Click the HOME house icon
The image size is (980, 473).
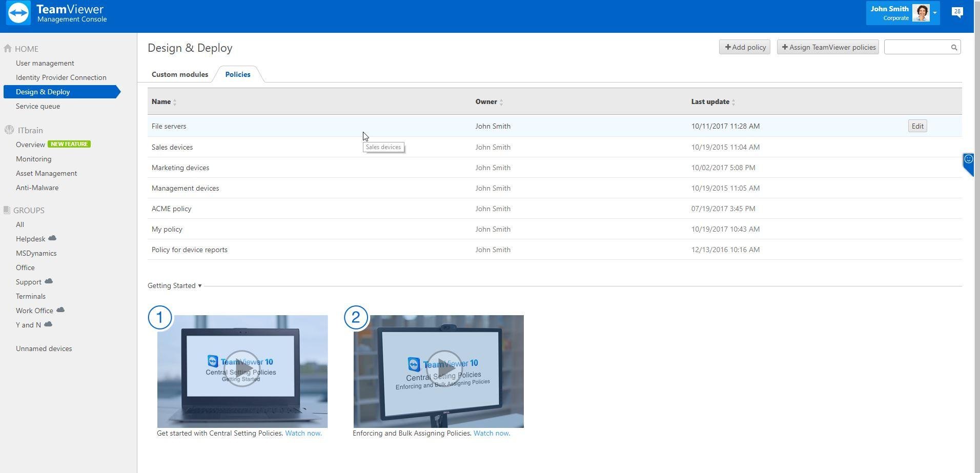(8, 49)
